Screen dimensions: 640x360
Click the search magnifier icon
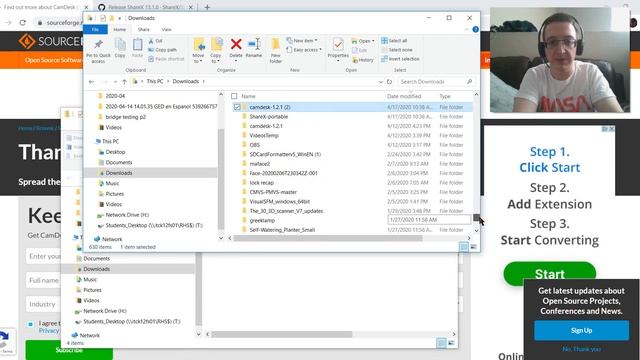coord(469,82)
